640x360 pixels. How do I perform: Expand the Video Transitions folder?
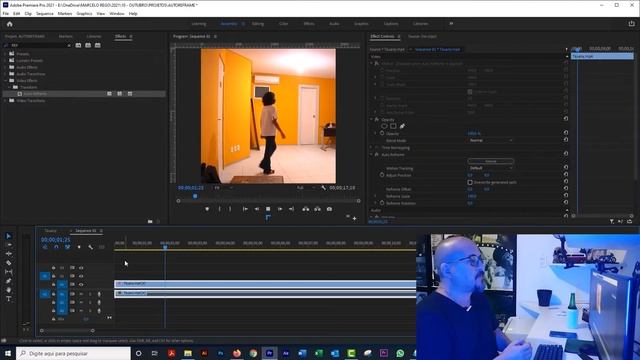tap(5, 100)
